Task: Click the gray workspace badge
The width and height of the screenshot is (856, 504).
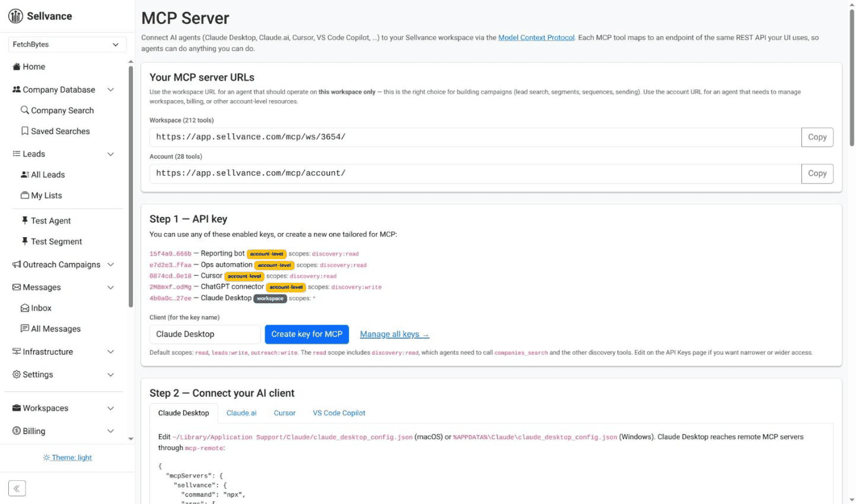Action: (270, 298)
